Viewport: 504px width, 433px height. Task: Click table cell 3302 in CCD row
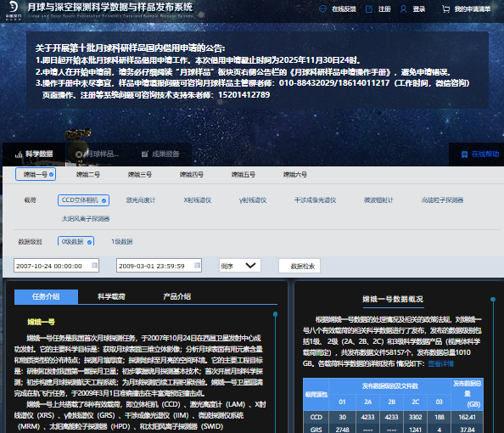[415, 417]
